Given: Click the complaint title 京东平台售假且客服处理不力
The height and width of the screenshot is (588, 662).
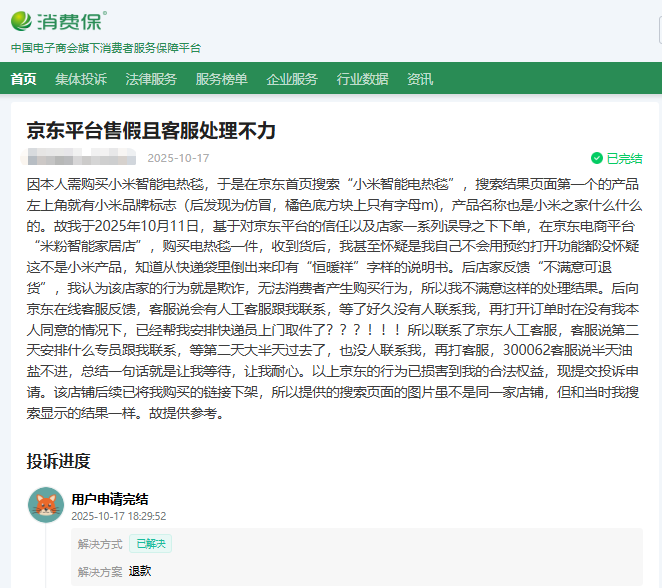Looking at the screenshot, I should 151,131.
